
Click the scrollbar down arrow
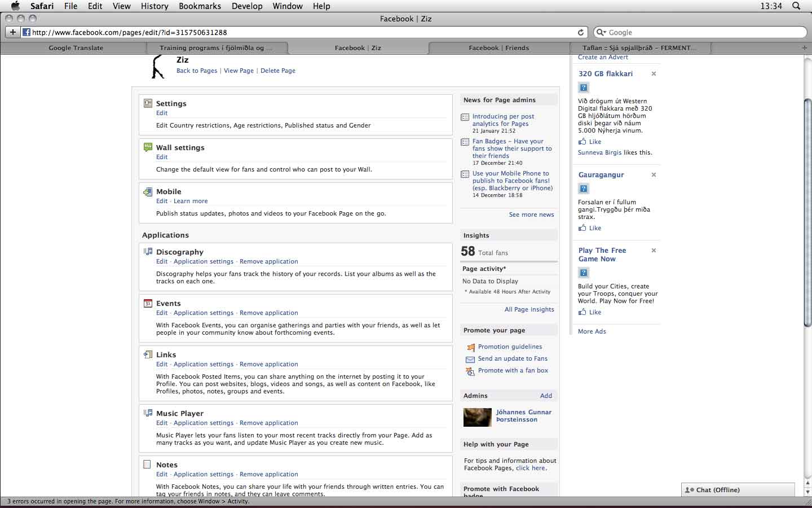tap(807, 492)
